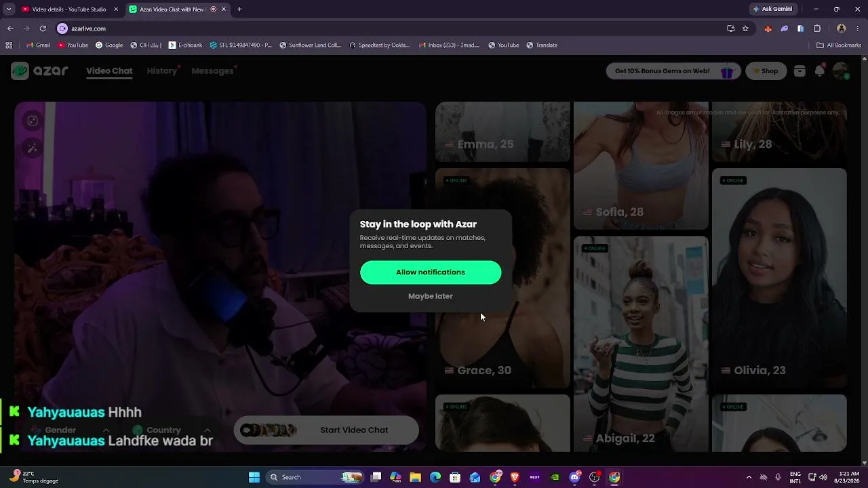
Task: Open the Shop
Action: point(766,71)
